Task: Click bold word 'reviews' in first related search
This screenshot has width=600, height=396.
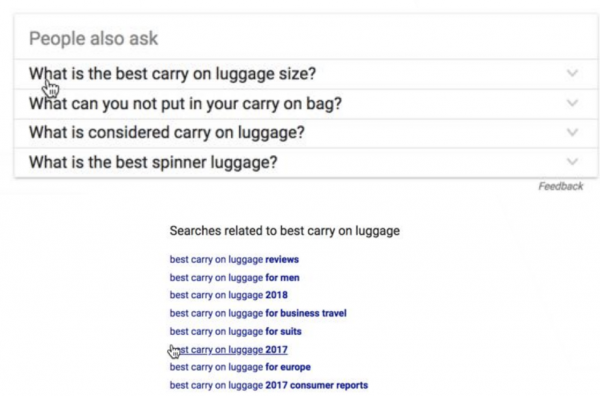Action: point(282,259)
